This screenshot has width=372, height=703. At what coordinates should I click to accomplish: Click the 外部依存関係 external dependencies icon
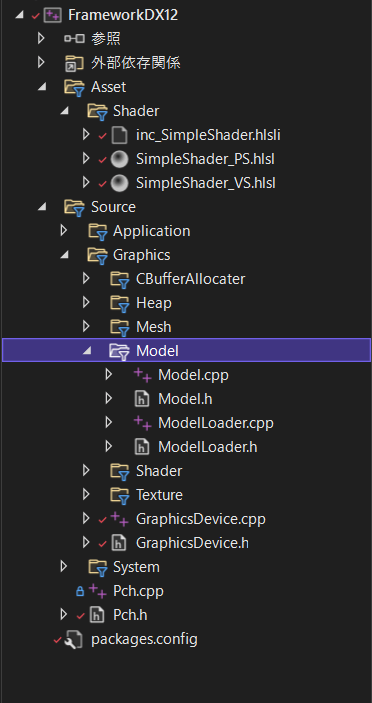74,63
